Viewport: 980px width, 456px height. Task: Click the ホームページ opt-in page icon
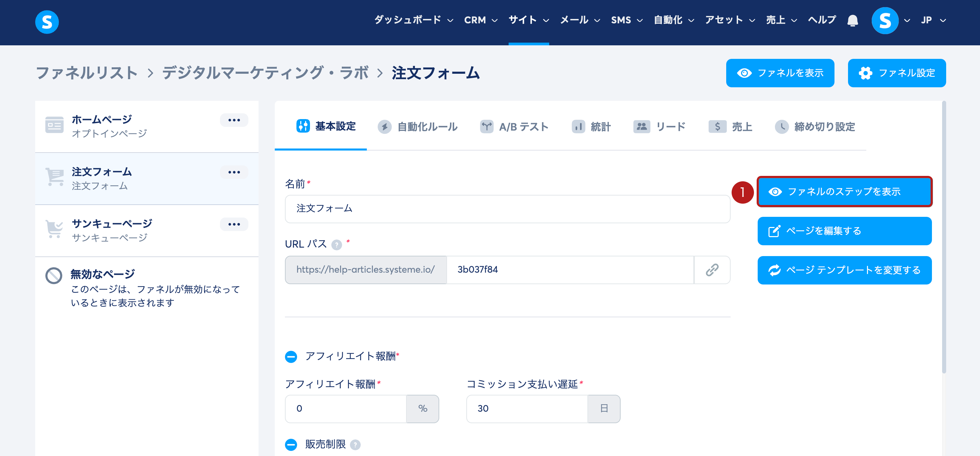pos(54,125)
